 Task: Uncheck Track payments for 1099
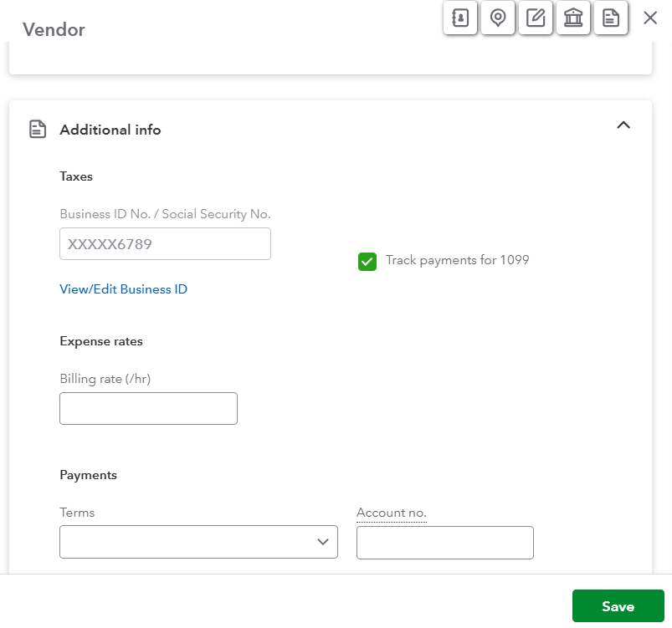pos(367,262)
